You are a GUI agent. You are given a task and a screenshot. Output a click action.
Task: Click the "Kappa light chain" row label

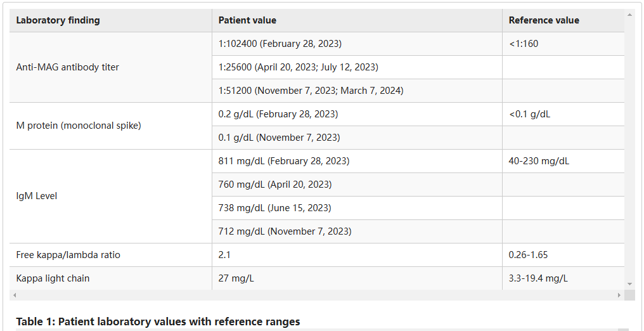[53, 278]
